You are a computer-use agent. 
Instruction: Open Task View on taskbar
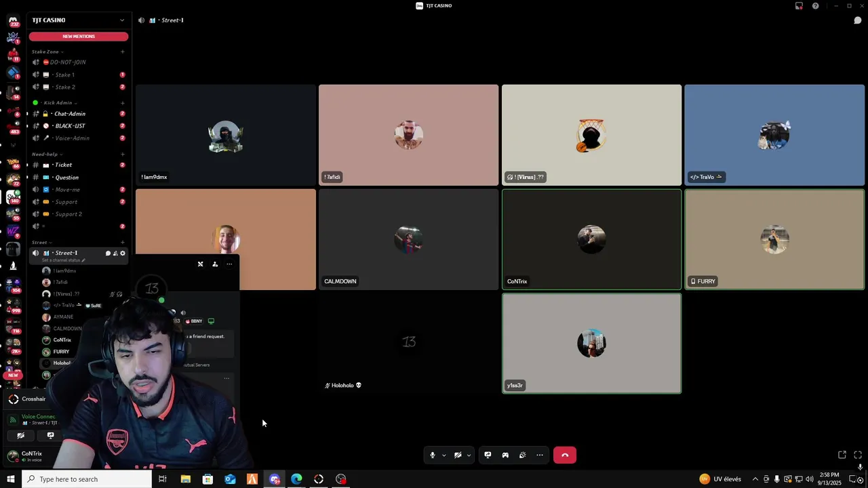point(163,479)
